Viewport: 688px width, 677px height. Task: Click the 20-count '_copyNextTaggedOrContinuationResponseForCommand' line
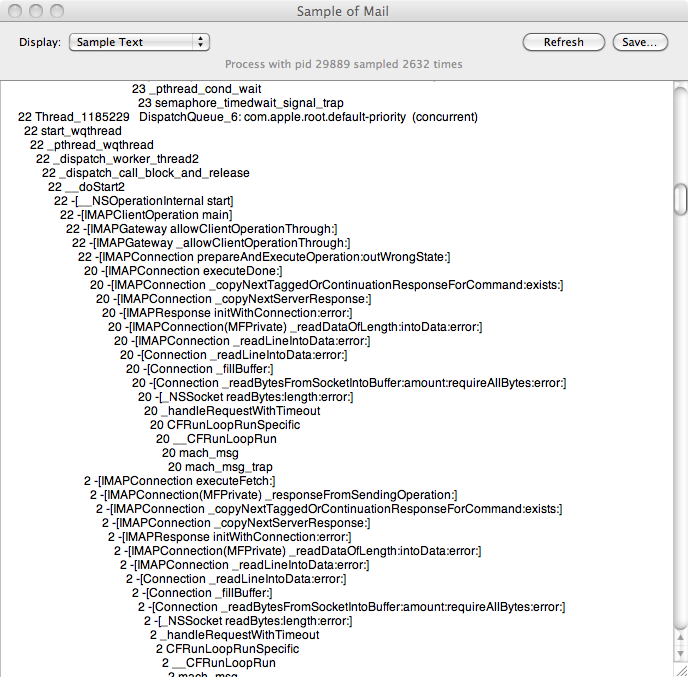(x=327, y=285)
